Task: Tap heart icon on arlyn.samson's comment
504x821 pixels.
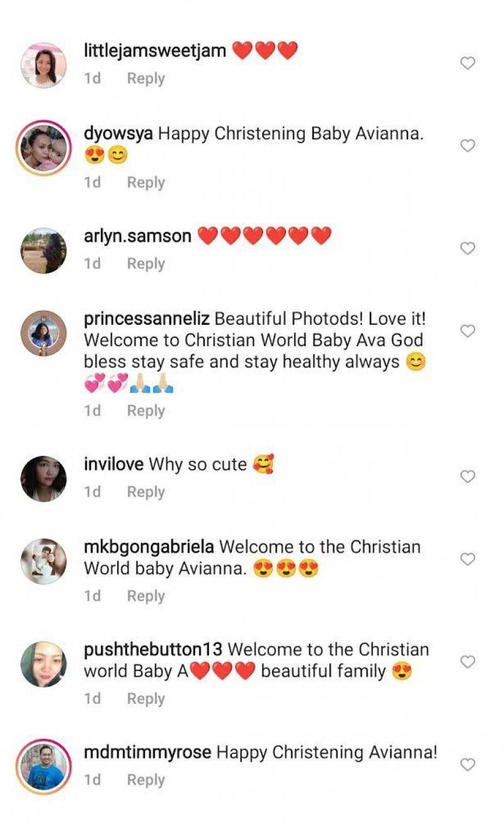Action: pos(467,248)
